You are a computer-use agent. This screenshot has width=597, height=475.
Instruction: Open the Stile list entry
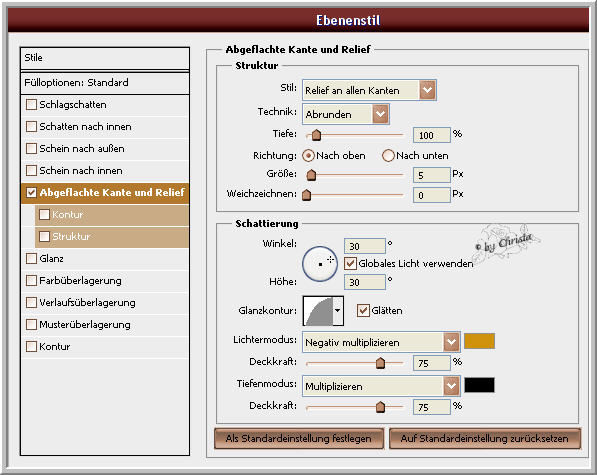[105, 58]
